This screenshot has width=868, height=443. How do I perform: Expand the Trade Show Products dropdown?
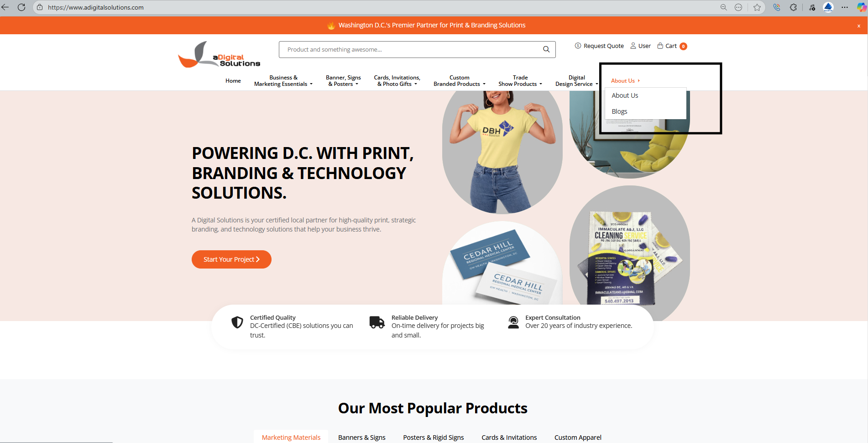520,81
